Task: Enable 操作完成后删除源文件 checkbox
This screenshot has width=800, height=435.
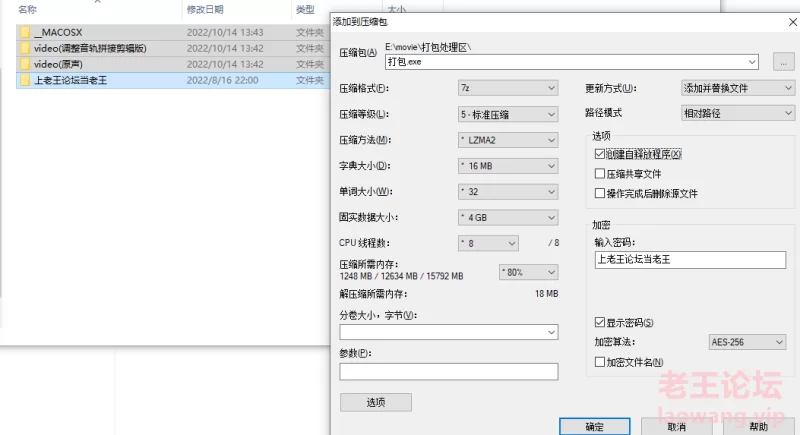Action: 599,193
